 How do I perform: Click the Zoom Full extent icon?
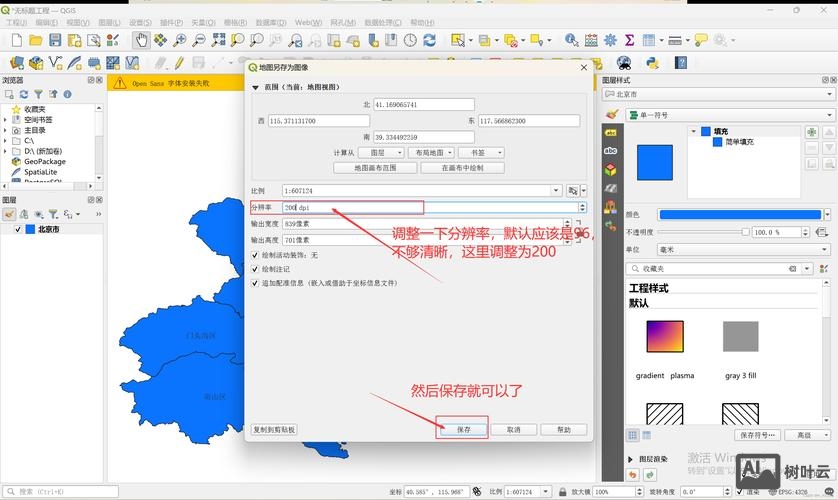point(219,40)
